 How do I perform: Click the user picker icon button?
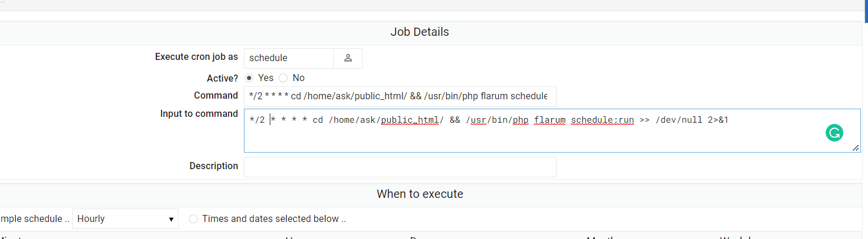[348, 58]
